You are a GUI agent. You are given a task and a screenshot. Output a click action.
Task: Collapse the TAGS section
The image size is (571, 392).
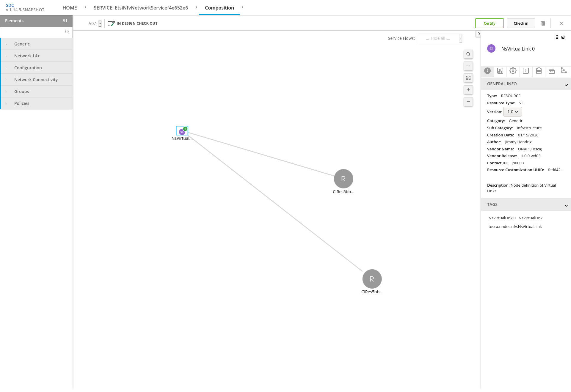click(566, 206)
